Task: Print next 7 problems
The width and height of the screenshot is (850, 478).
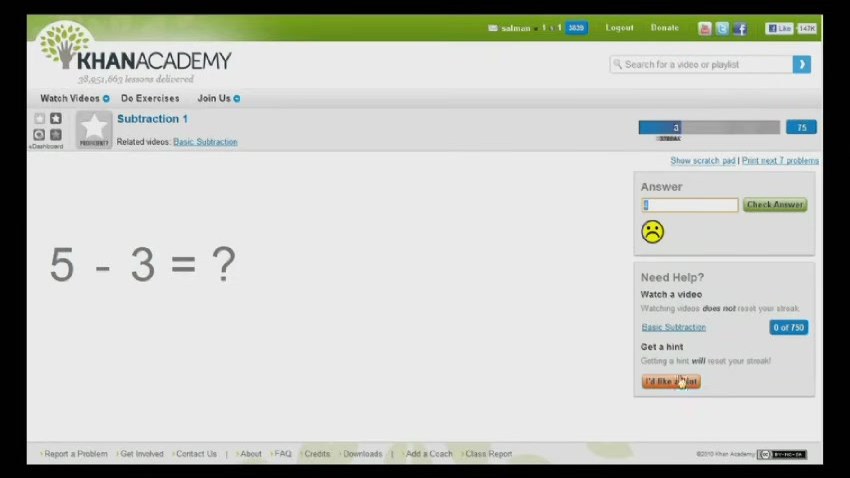Action: coord(780,160)
